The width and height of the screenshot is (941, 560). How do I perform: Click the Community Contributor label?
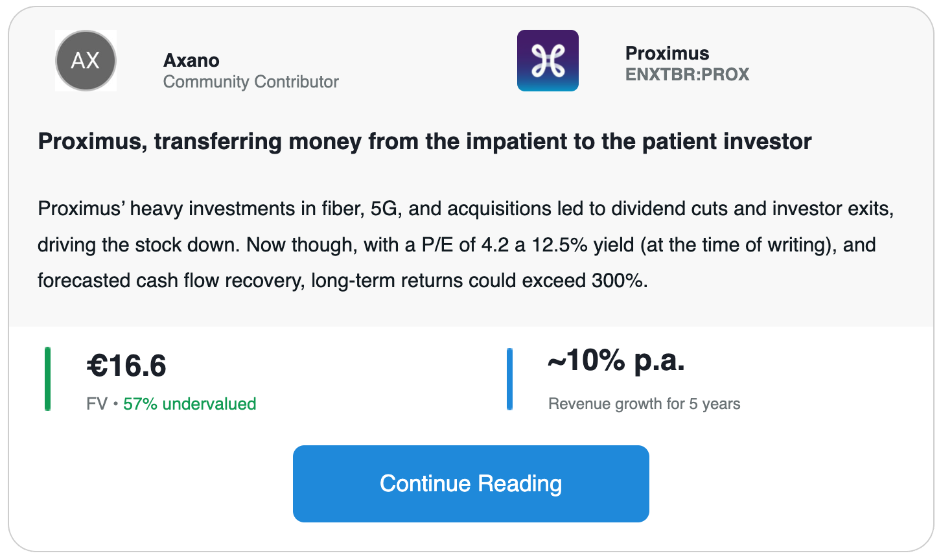click(x=251, y=82)
